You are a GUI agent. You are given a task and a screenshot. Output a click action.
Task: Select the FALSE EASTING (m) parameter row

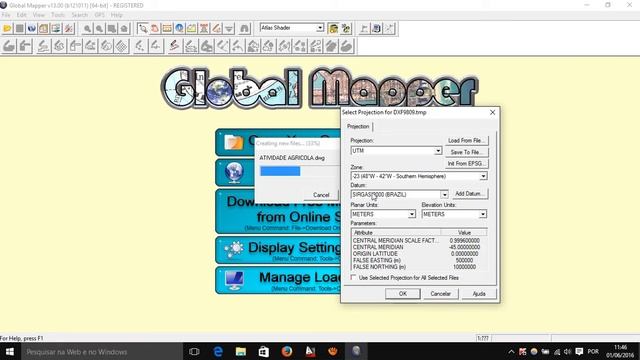(x=419, y=260)
